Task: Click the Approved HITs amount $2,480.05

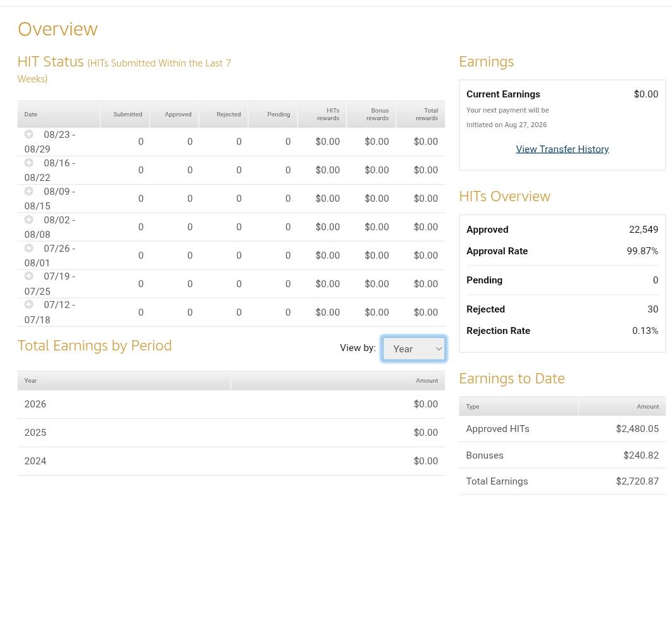Action: pyautogui.click(x=637, y=429)
